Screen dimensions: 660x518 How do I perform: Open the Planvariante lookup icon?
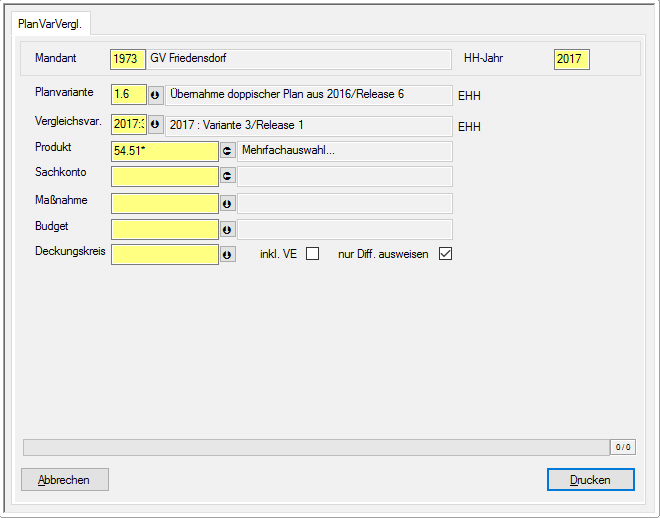point(155,95)
